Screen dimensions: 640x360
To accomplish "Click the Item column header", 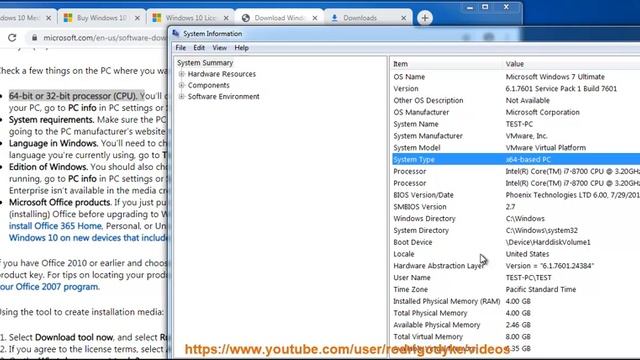I will pyautogui.click(x=446, y=64).
